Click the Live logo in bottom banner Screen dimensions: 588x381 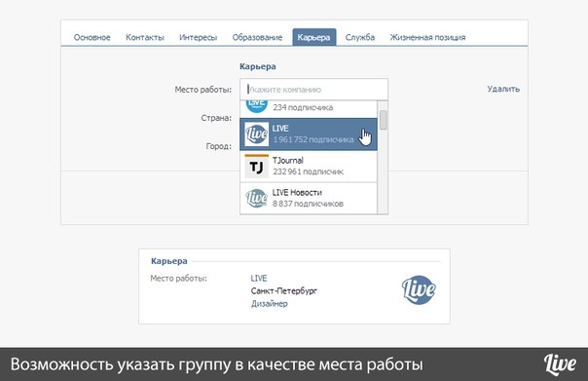point(560,364)
